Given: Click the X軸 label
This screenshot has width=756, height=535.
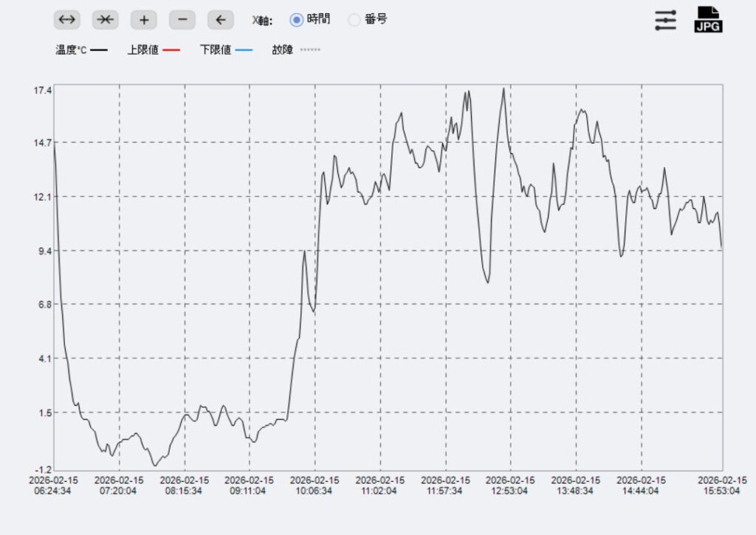Looking at the screenshot, I should (x=262, y=20).
